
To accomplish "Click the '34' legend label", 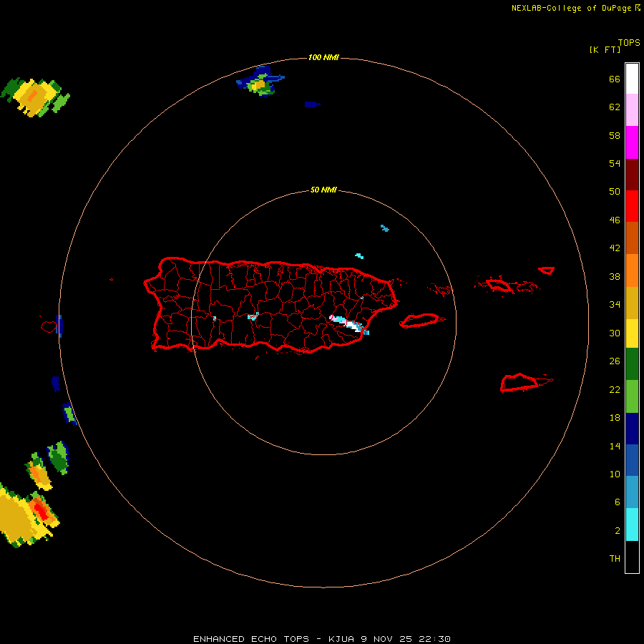I will [615, 305].
